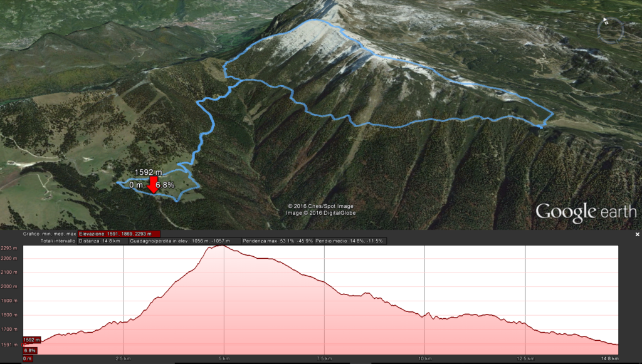Click the Pendenza max value box
This screenshot has height=364, width=642.
click(x=278, y=241)
